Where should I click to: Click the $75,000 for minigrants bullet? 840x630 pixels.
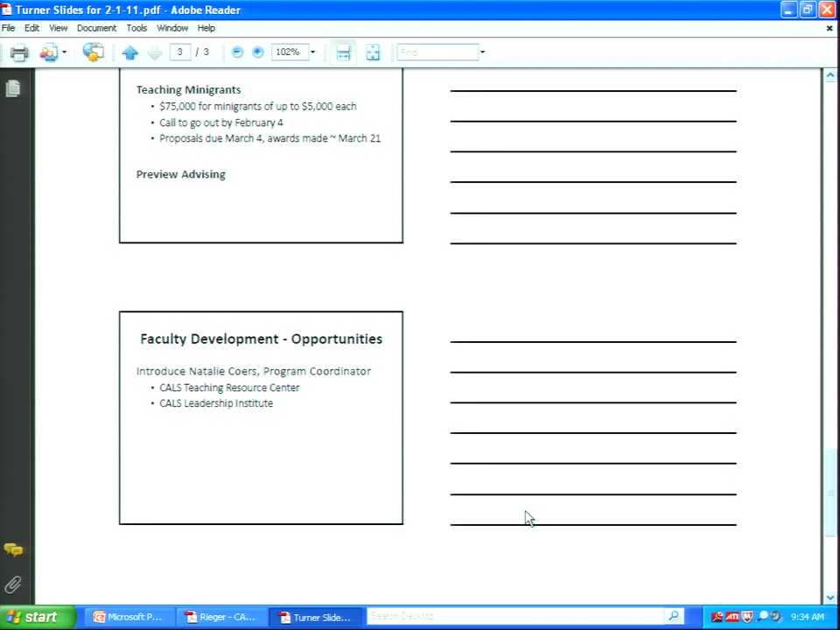[x=257, y=106]
